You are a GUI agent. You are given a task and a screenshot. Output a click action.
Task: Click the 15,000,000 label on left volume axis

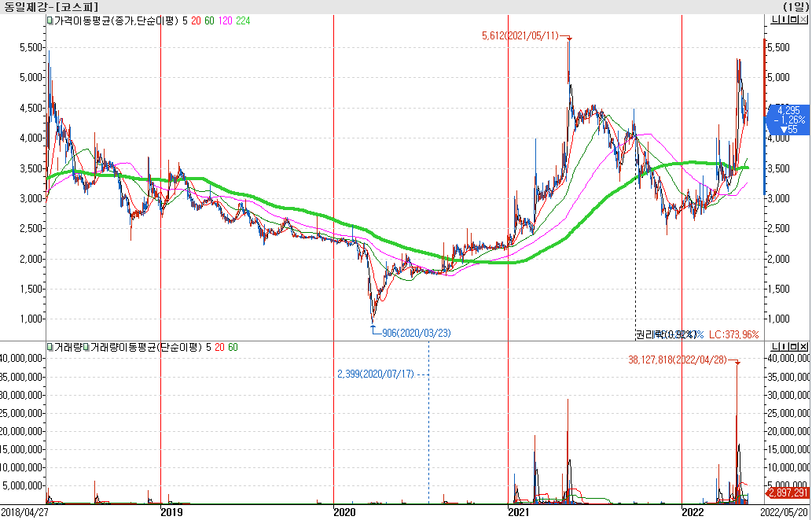(20, 449)
